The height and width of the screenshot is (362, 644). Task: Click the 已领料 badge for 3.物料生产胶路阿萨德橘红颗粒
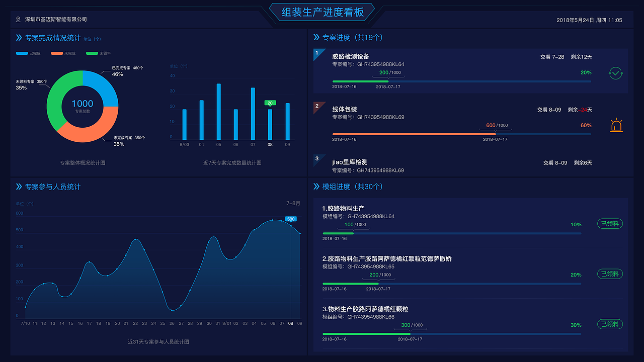click(610, 324)
